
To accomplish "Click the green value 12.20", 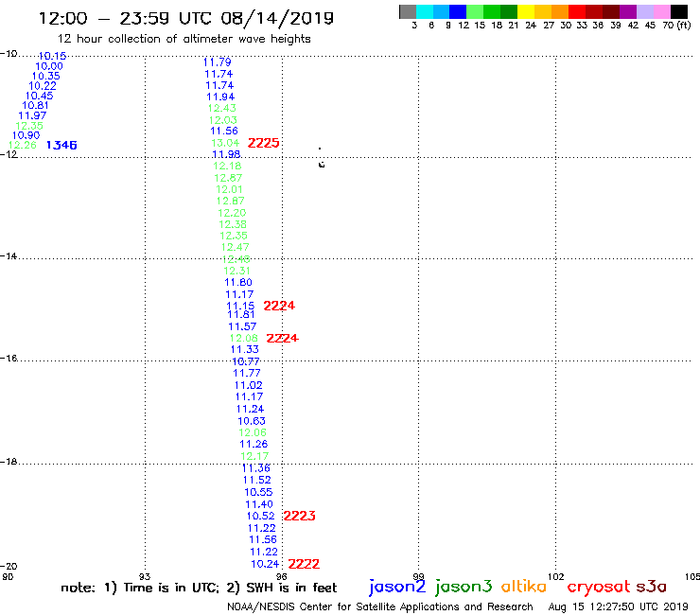I will (x=232, y=213).
